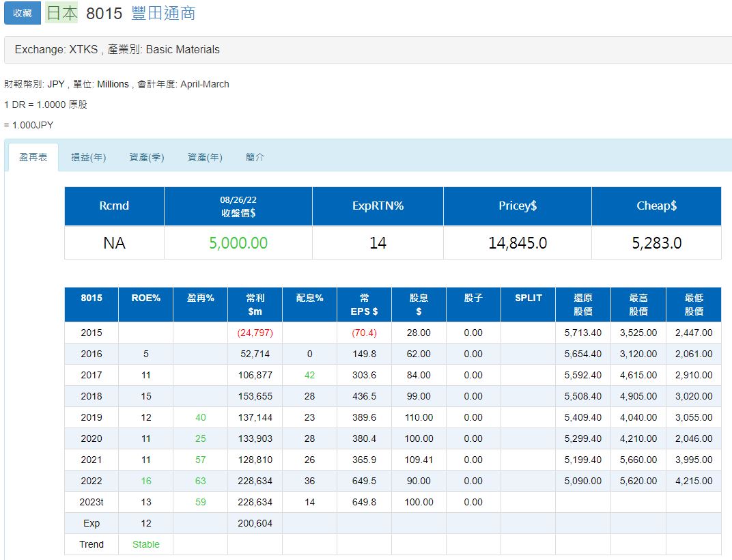Select the 200,604 expected profit value
Screen dimensions: 732x560
(255, 524)
